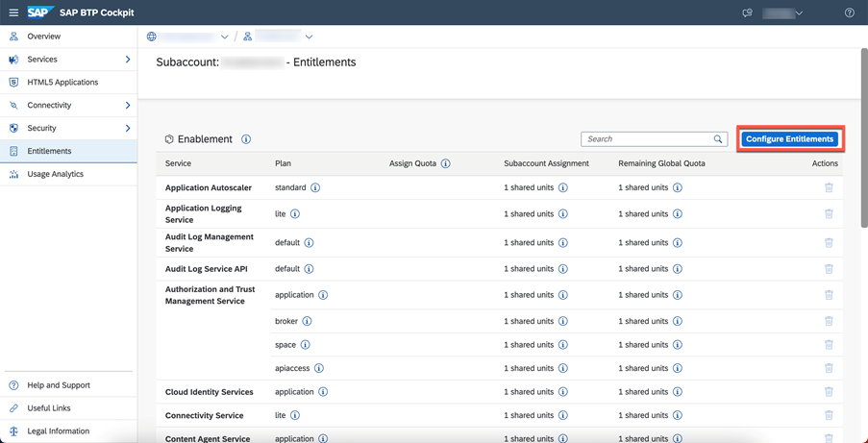Toggle the hamburger navigation menu

point(13,12)
